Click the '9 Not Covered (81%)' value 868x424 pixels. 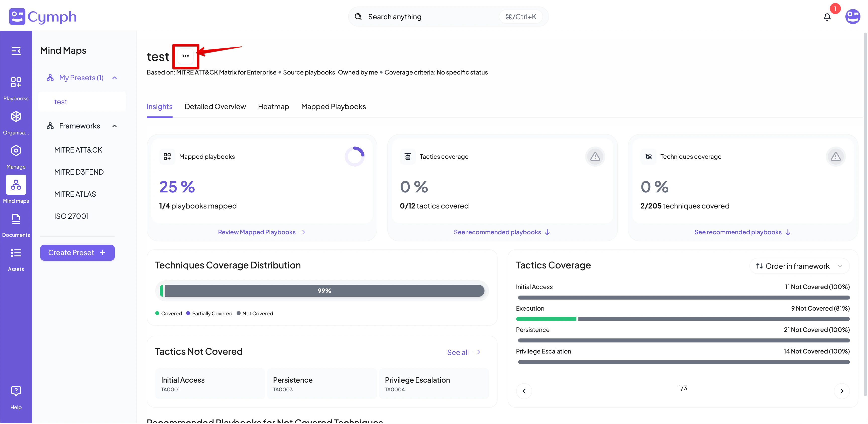click(820, 309)
